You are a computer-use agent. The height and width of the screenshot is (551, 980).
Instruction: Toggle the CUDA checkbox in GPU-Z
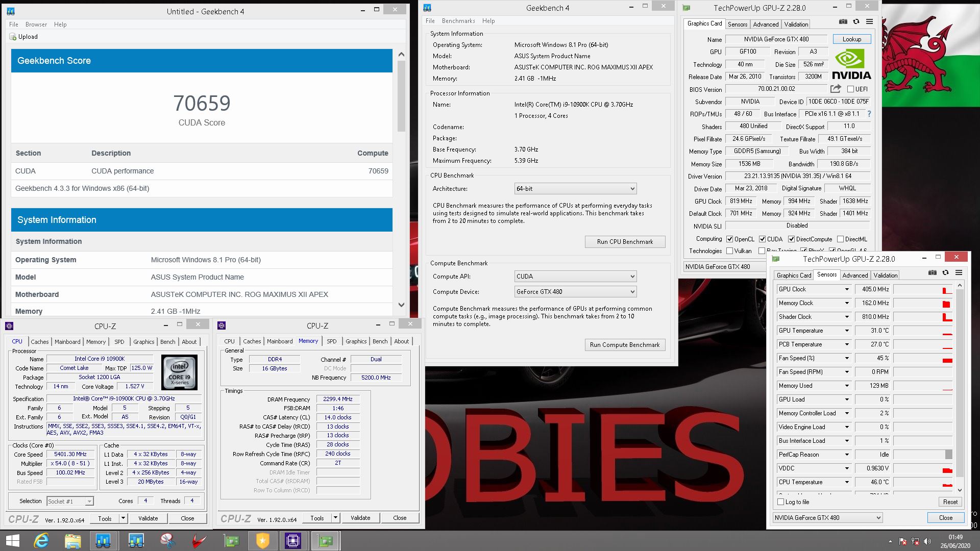(762, 239)
